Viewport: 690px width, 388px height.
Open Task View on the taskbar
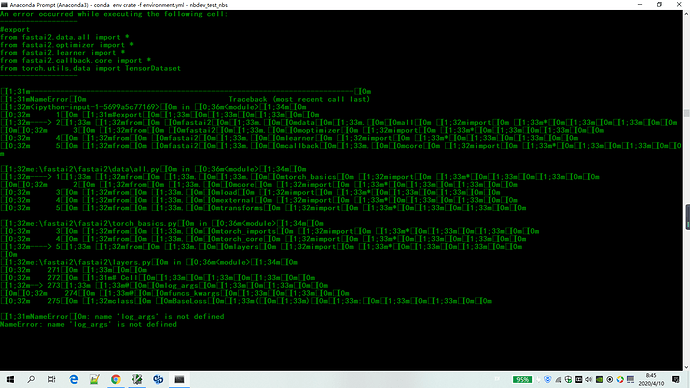click(52, 379)
